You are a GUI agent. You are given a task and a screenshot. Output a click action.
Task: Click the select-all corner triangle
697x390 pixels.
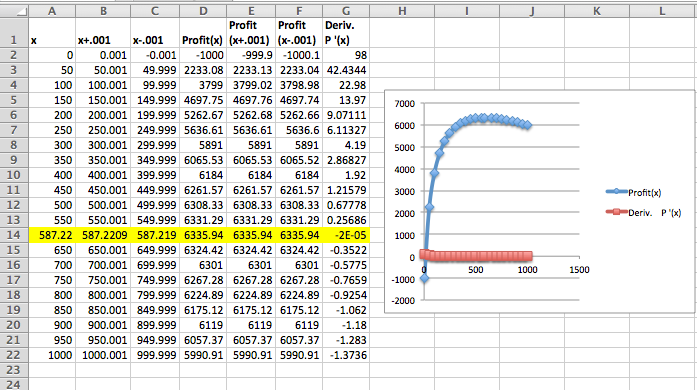tap(20, 12)
